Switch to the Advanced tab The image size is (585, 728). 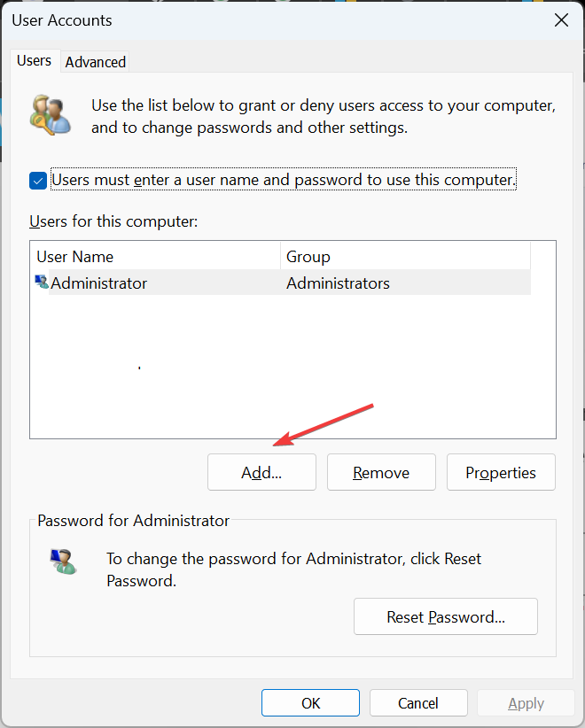point(96,62)
